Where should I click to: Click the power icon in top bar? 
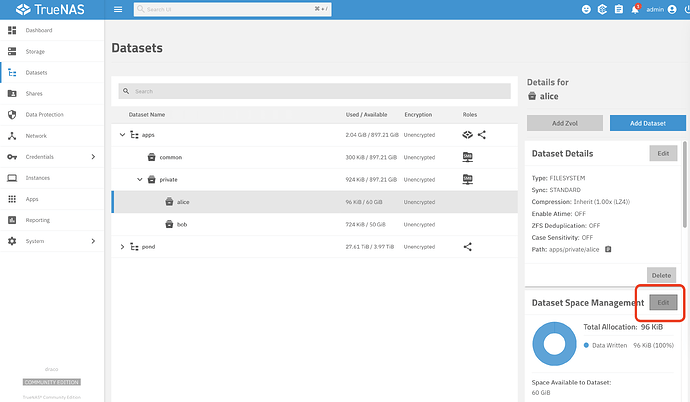click(x=687, y=9)
